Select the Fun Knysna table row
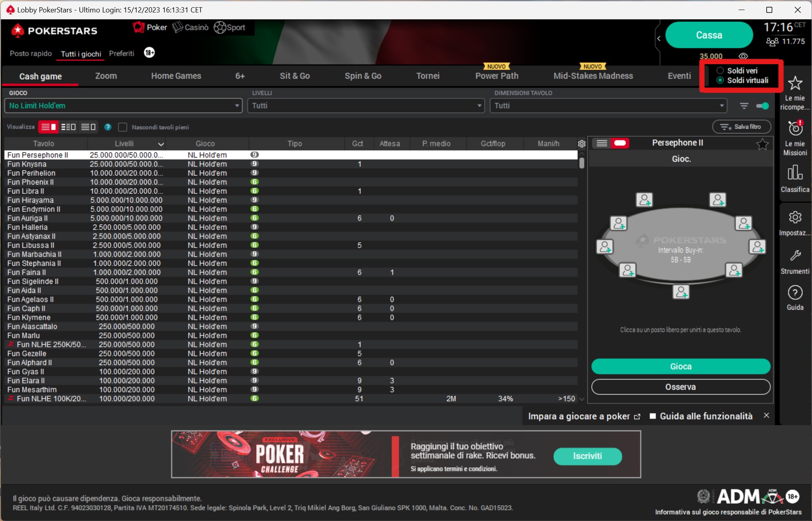 coord(291,164)
